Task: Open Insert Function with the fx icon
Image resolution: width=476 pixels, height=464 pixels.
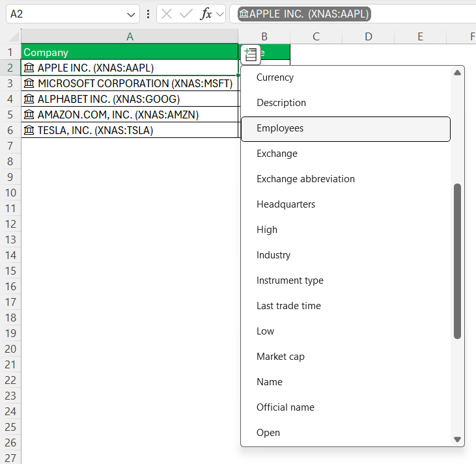Action: click(x=206, y=14)
